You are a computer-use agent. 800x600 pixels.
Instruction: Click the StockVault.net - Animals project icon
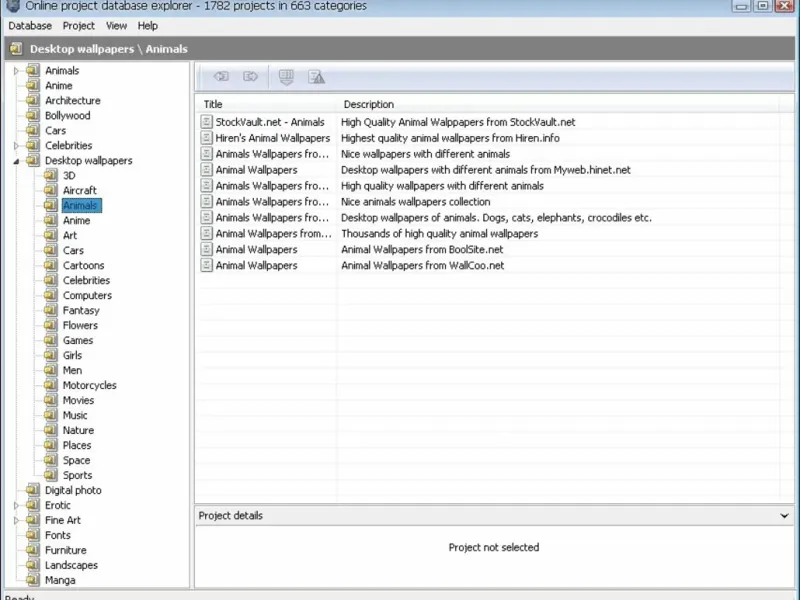(x=206, y=122)
